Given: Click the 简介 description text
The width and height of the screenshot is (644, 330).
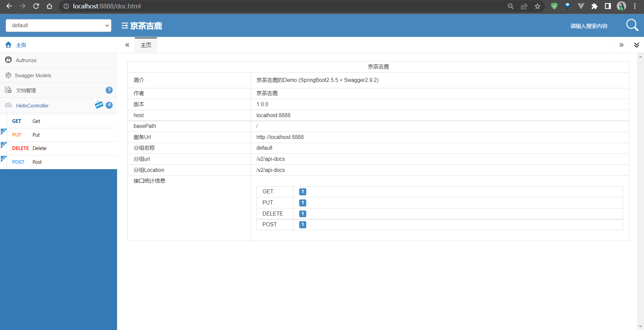Looking at the screenshot, I should [x=317, y=80].
